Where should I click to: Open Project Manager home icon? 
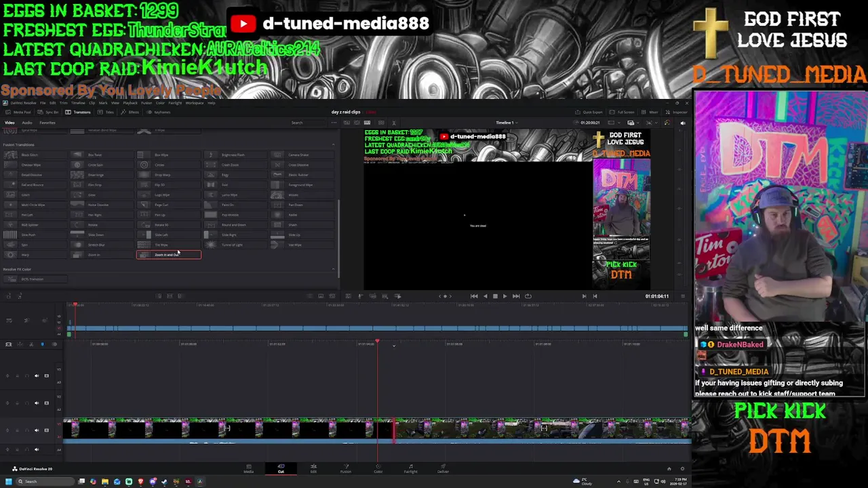(669, 468)
